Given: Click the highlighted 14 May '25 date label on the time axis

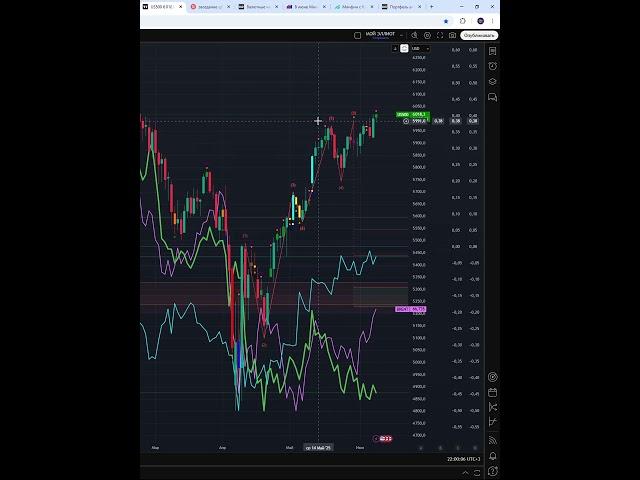Looking at the screenshot, I should tap(318, 448).
